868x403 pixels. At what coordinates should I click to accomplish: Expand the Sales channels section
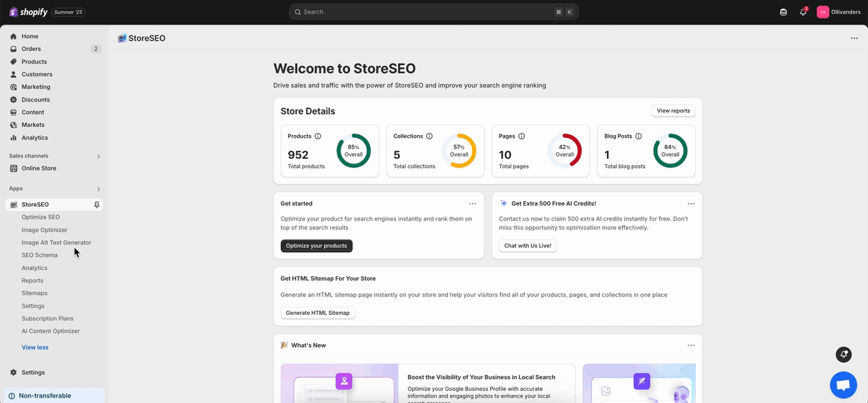point(98,157)
